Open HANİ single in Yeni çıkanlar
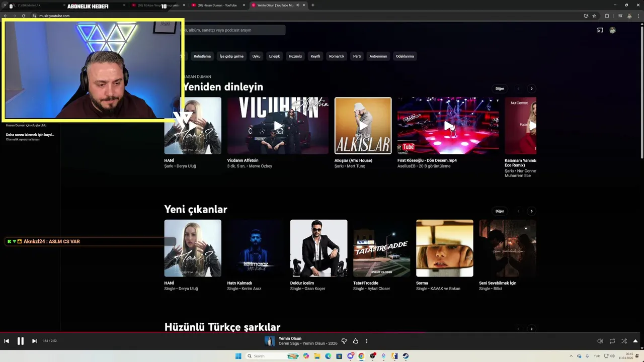The width and height of the screenshot is (644, 362). 193,248
